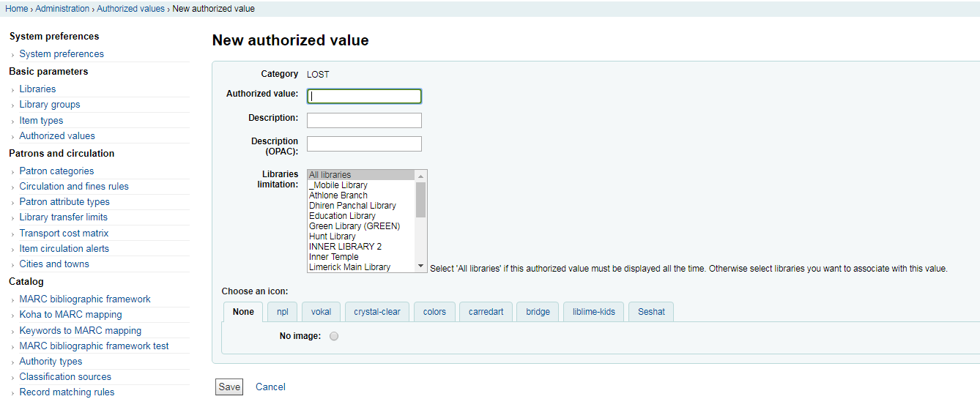
Task: Switch to liblime-kids icon tab
Action: (x=594, y=312)
